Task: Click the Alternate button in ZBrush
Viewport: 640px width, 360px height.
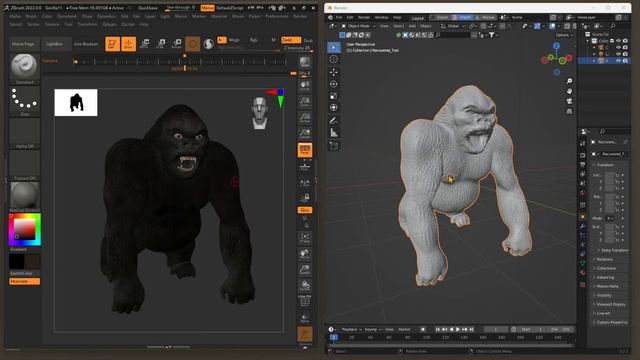Action: point(24,281)
